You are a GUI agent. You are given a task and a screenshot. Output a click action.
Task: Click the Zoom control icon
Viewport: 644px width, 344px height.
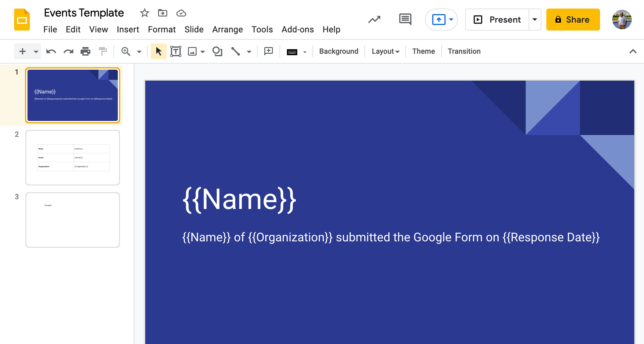[126, 51]
